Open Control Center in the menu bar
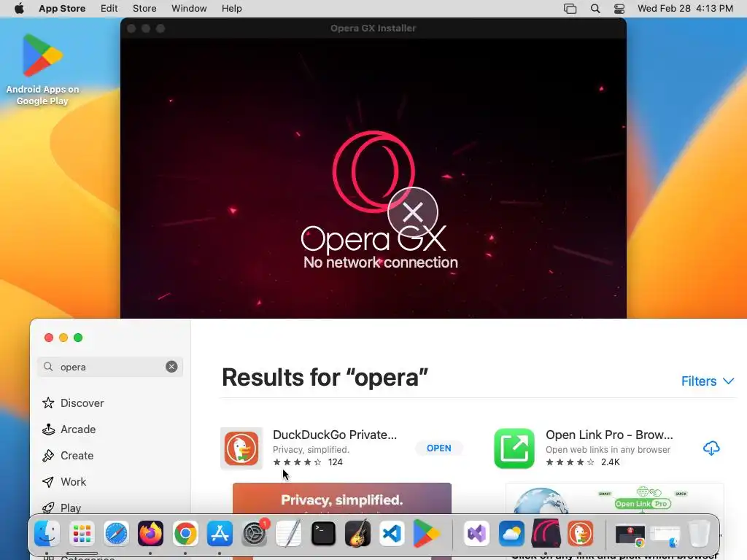 [619, 9]
